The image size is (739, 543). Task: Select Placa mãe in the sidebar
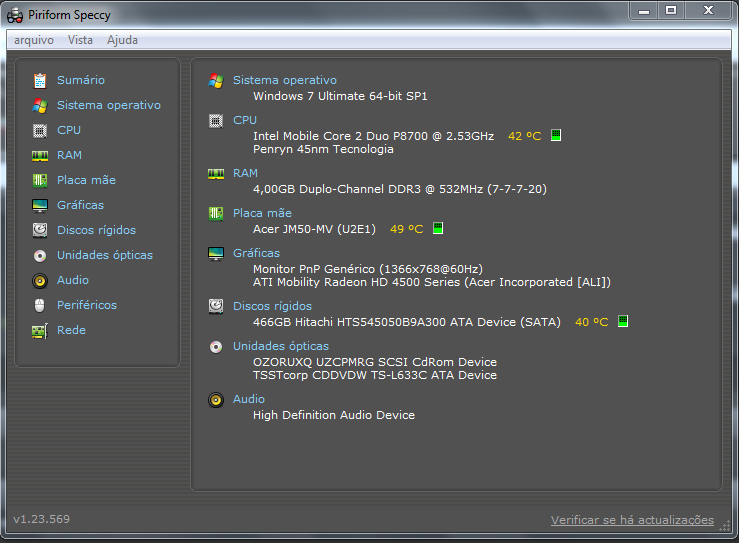click(86, 180)
